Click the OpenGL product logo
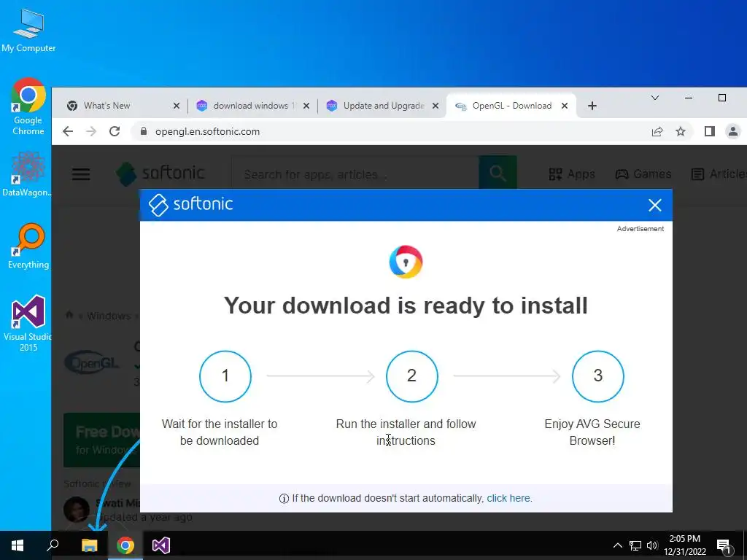 point(92,362)
